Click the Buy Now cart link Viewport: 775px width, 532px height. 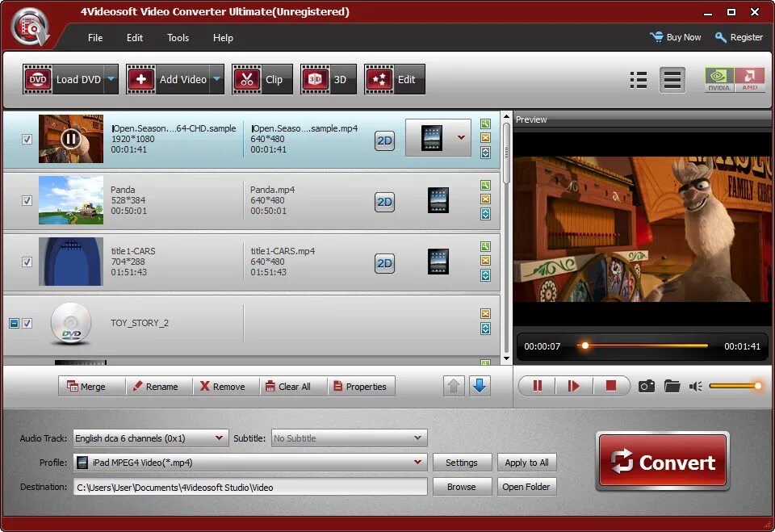676,37
